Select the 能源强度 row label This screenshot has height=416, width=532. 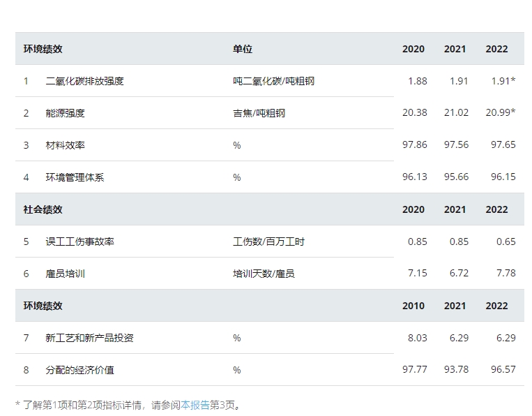[x=65, y=113]
